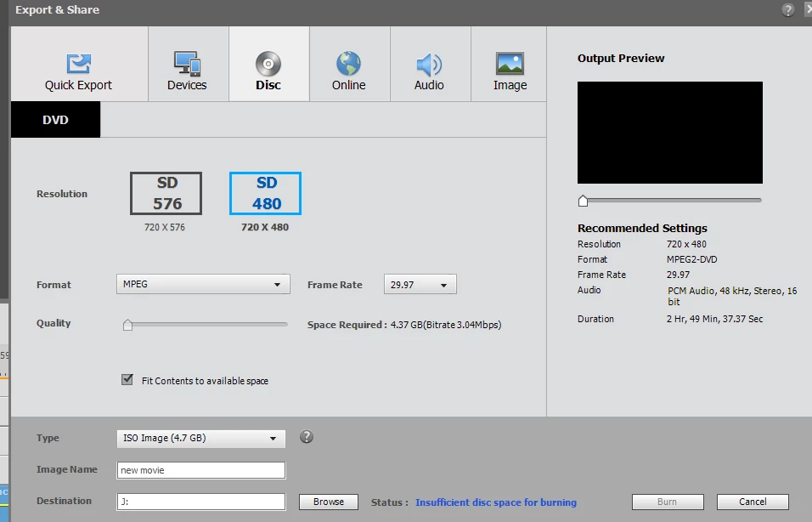Click the recommended format value 'MPEG2-DVD'
This screenshot has width=812, height=522.
point(692,259)
